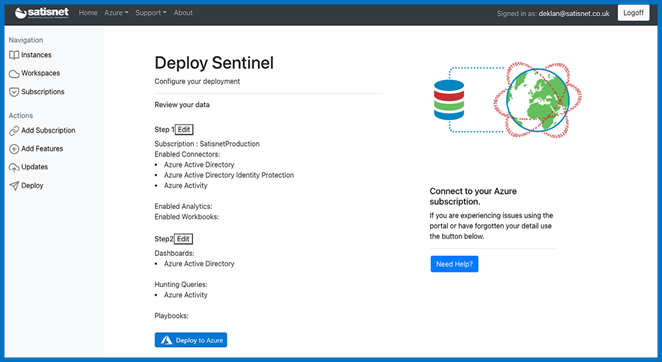Click Azure Active Directory under Enabled Connectors
This screenshot has width=662, height=362.
(x=199, y=165)
